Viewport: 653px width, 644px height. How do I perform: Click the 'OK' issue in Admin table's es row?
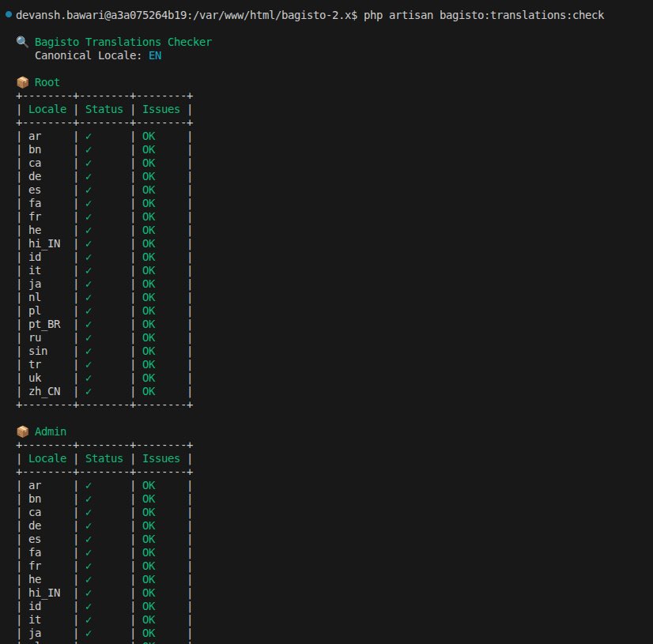click(149, 539)
